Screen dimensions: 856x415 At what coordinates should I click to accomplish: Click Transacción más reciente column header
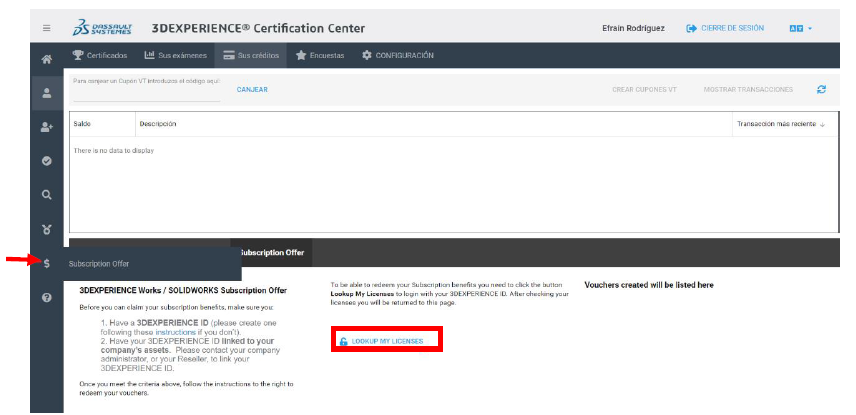(784, 124)
